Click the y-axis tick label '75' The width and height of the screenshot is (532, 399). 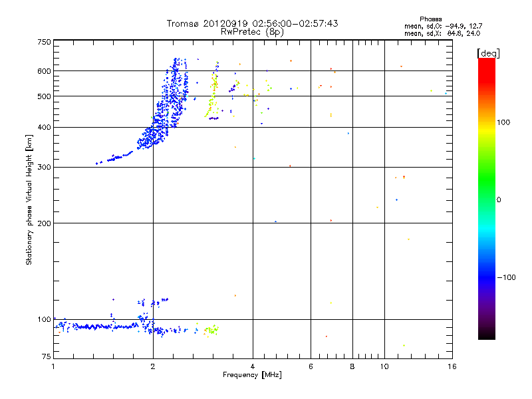point(47,356)
